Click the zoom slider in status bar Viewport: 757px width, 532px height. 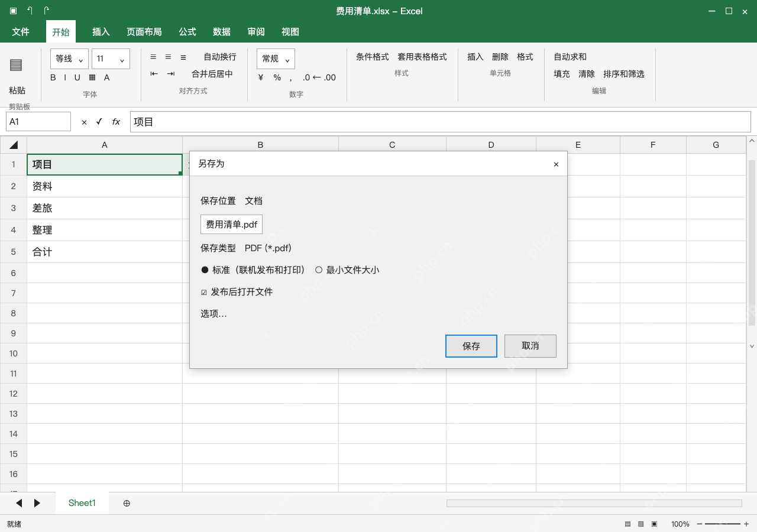click(723, 524)
